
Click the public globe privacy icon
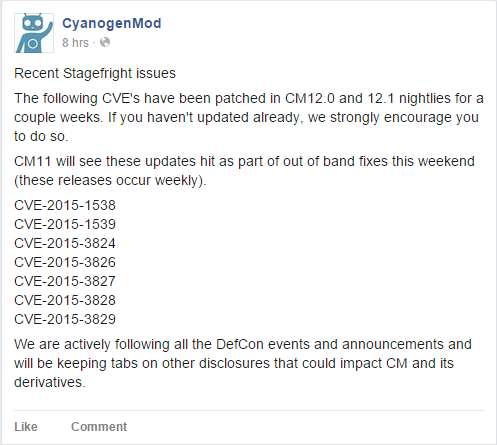tap(105, 42)
